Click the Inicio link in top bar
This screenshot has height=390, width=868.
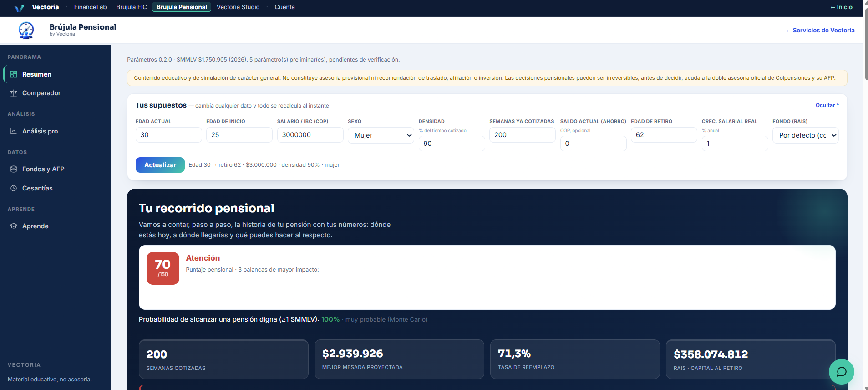click(x=841, y=7)
